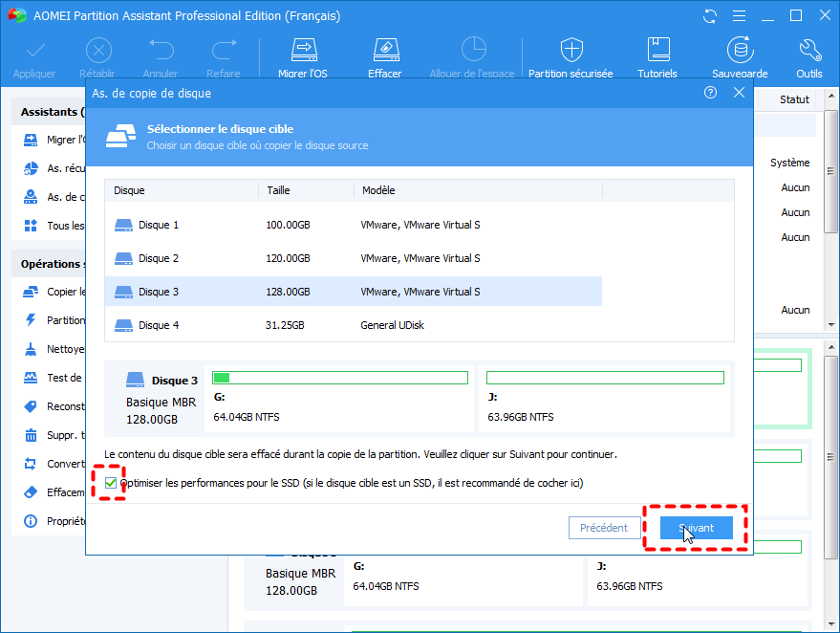840x633 pixels.
Task: Select As. récupération sidebar item
Action: (x=54, y=168)
